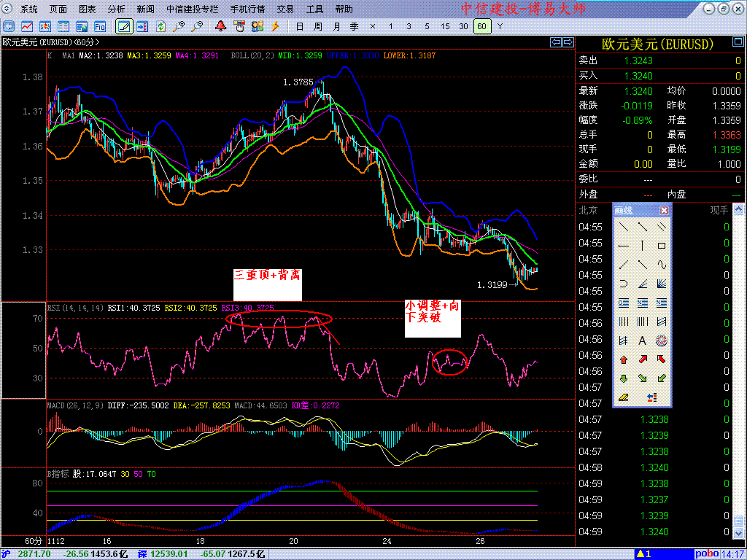This screenshot has height=560, width=747.
Task: Select the text annotation A tool
Action: click(x=643, y=341)
